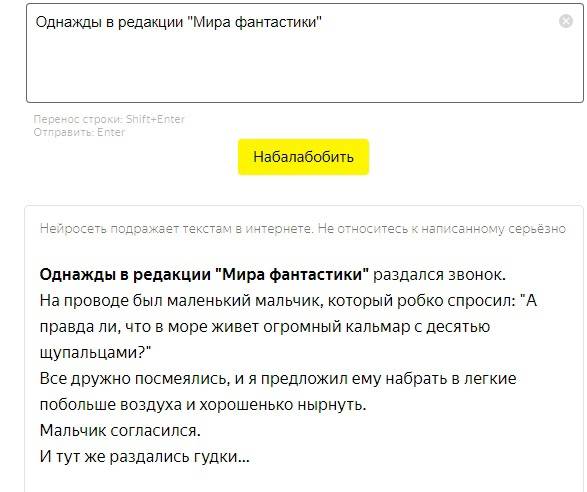Click the sentence "Мальчик согласился."
The height and width of the screenshot is (492, 587).
(120, 431)
